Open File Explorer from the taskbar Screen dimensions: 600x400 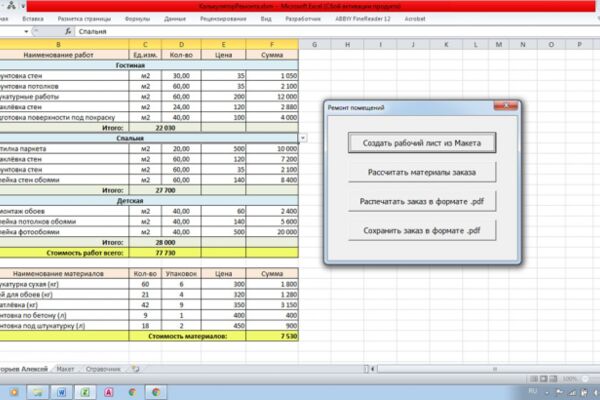[38, 392]
